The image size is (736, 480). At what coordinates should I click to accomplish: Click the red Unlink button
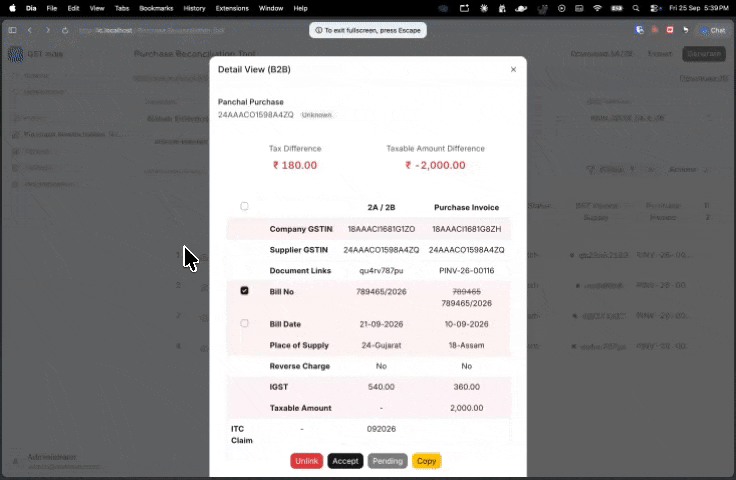click(x=307, y=461)
